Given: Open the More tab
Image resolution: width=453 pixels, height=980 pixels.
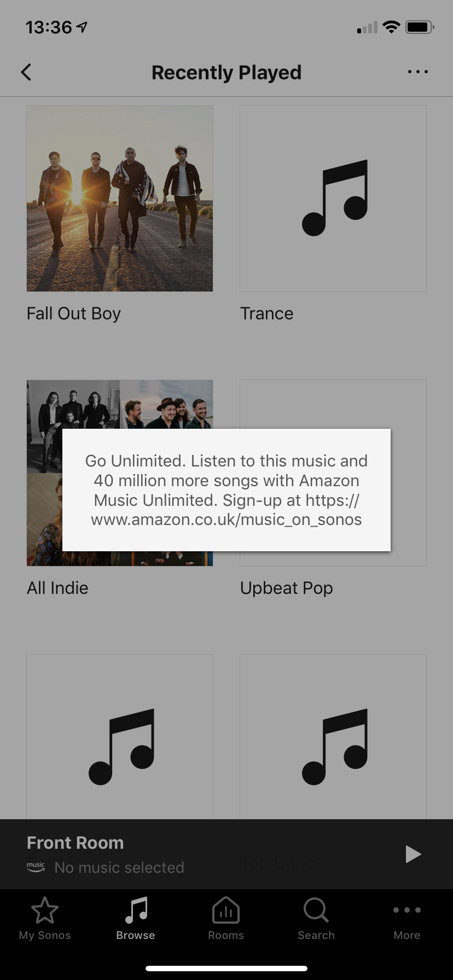Looking at the screenshot, I should point(407,919).
